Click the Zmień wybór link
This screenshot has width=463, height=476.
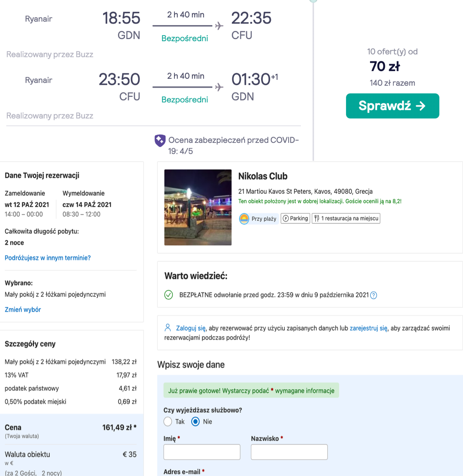pos(23,310)
